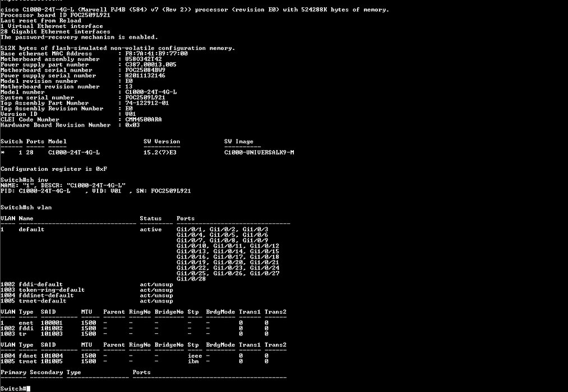Viewport: 568px width, 392px height.
Task: Click the act/unsup status of trnet-default
Action: 156,301
